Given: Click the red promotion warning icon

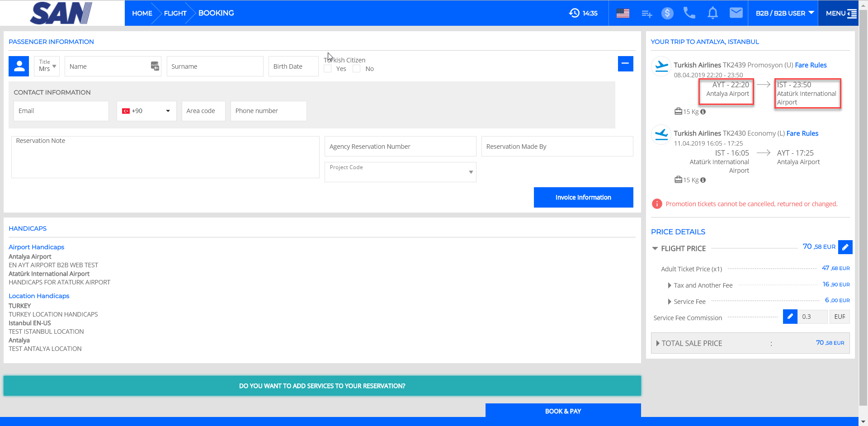Looking at the screenshot, I should [657, 204].
